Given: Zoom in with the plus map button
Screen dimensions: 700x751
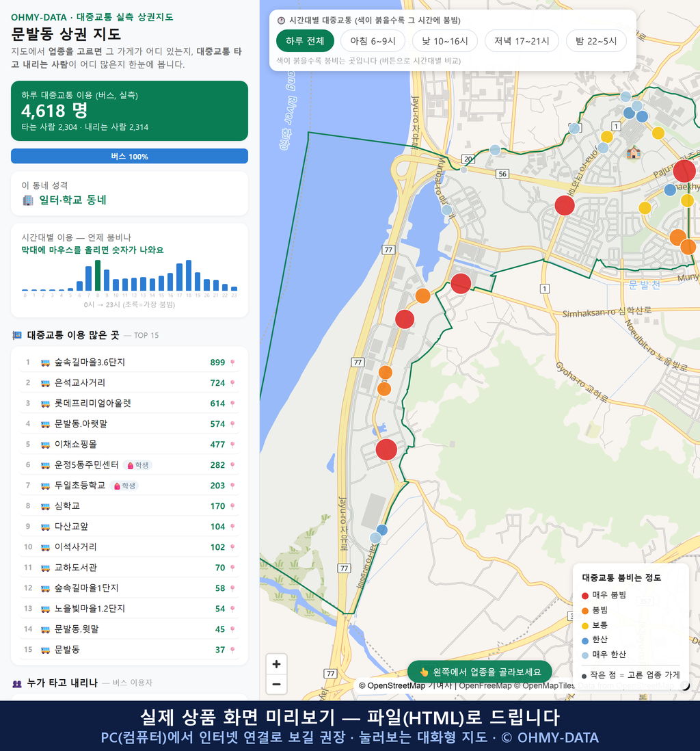Looking at the screenshot, I should tap(276, 664).
